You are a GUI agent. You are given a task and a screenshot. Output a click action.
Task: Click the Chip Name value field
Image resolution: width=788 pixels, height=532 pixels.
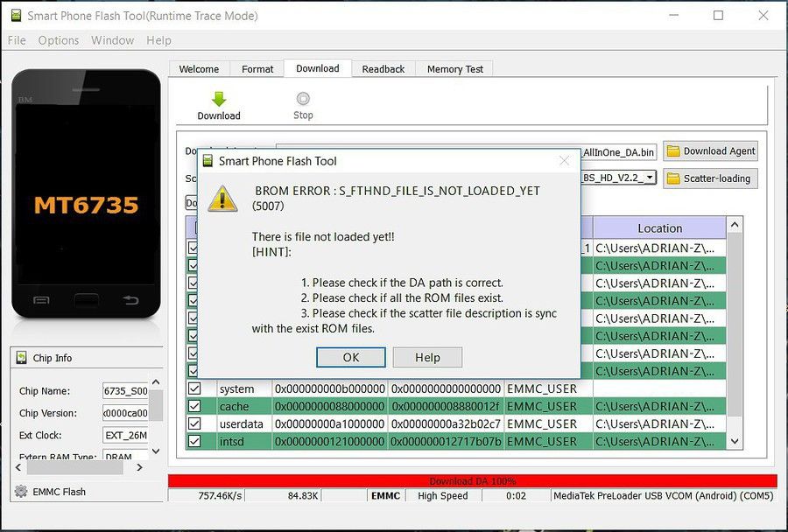click(125, 391)
